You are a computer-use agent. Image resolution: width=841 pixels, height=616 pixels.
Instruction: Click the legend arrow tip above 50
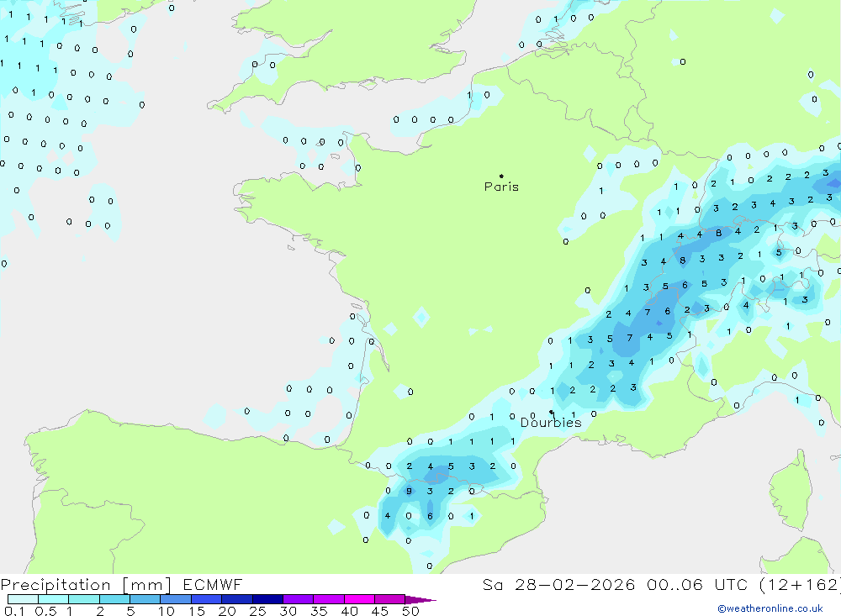420,600
